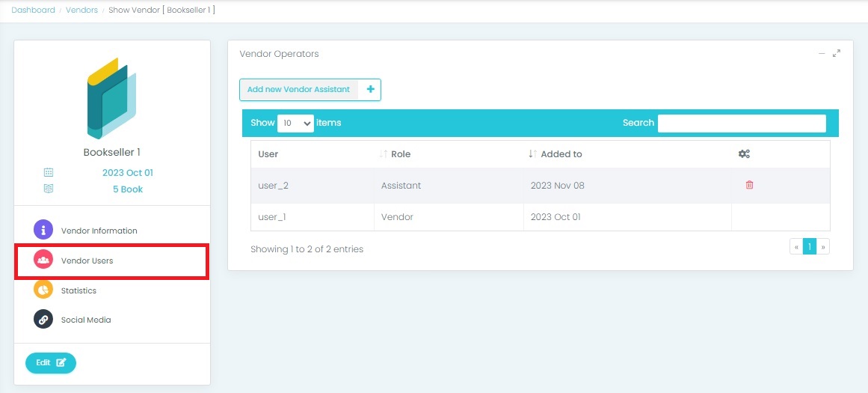Click the Vendor Information info icon

click(x=43, y=231)
